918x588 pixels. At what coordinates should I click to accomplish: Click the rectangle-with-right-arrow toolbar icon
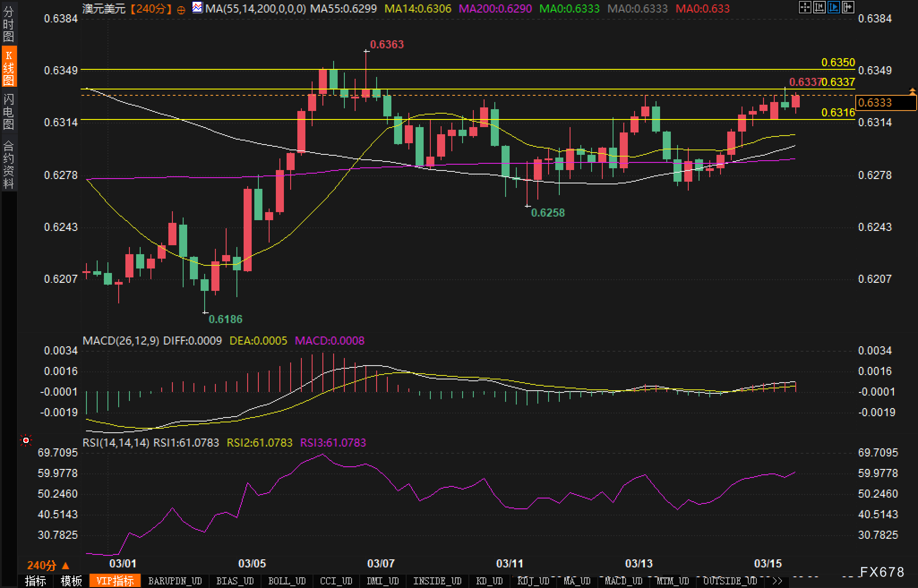(x=848, y=7)
